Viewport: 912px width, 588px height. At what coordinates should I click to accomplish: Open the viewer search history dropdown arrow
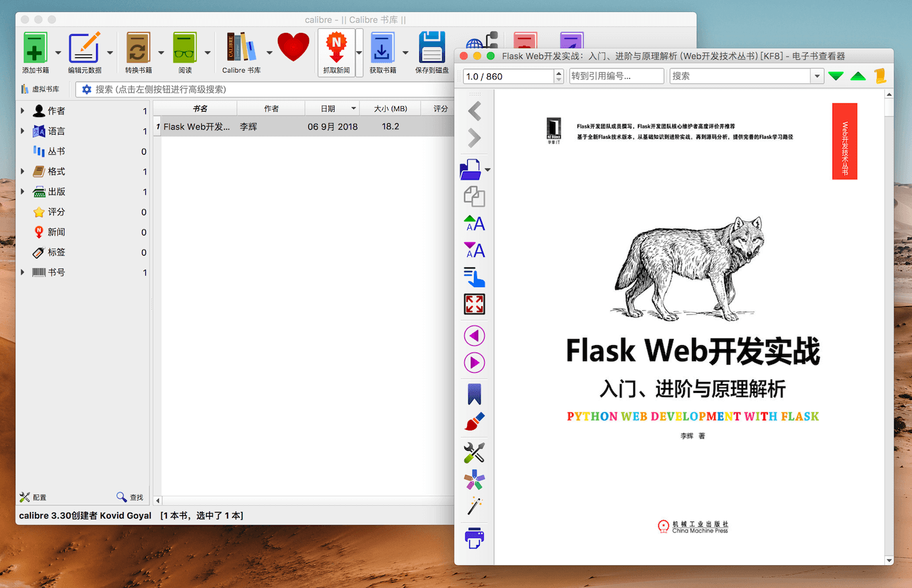tap(817, 76)
